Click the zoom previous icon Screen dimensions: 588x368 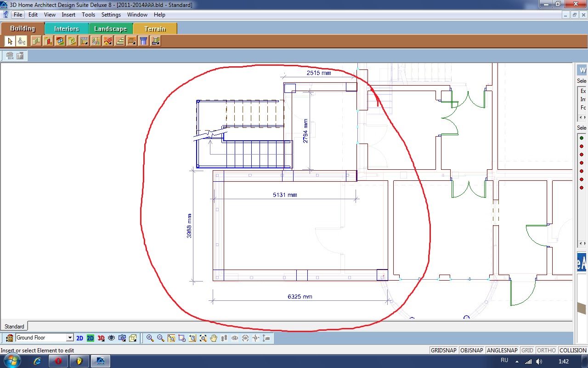coord(192,338)
